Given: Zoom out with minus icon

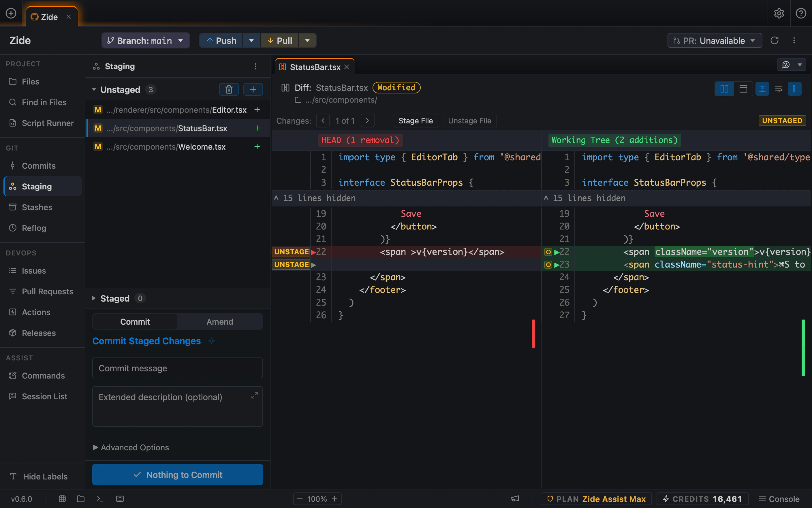Looking at the screenshot, I should (x=300, y=498).
